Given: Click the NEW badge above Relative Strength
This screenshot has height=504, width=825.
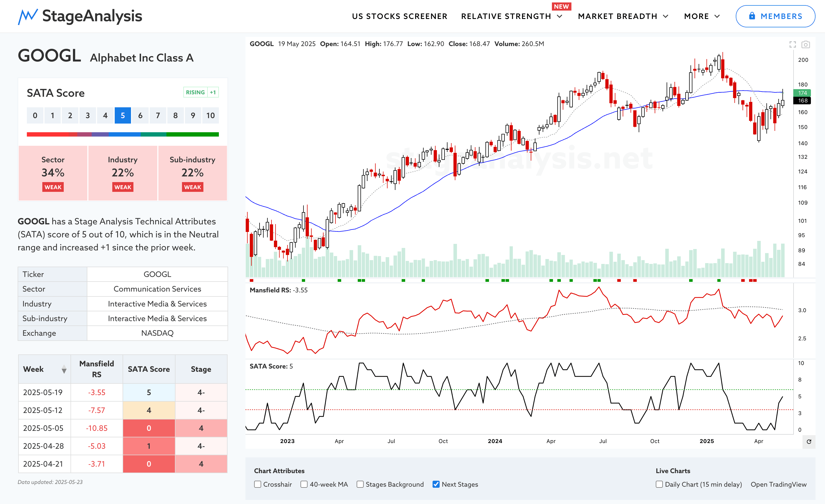Looking at the screenshot, I should (561, 6).
